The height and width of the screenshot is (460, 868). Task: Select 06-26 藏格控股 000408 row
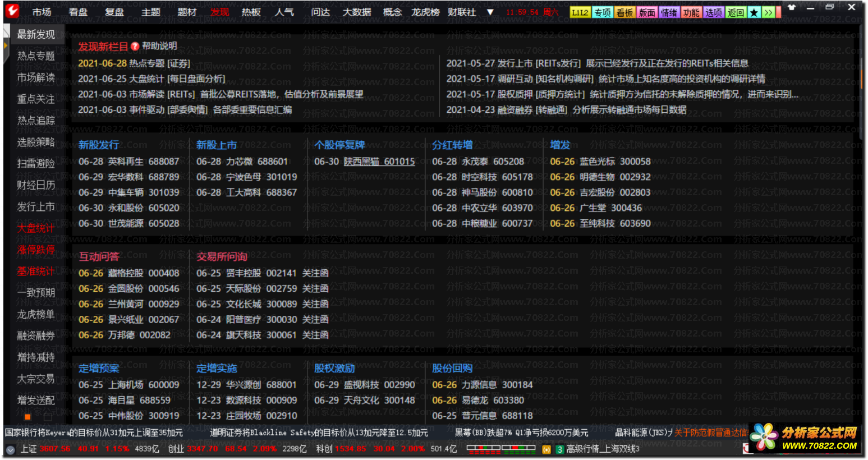tap(128, 273)
